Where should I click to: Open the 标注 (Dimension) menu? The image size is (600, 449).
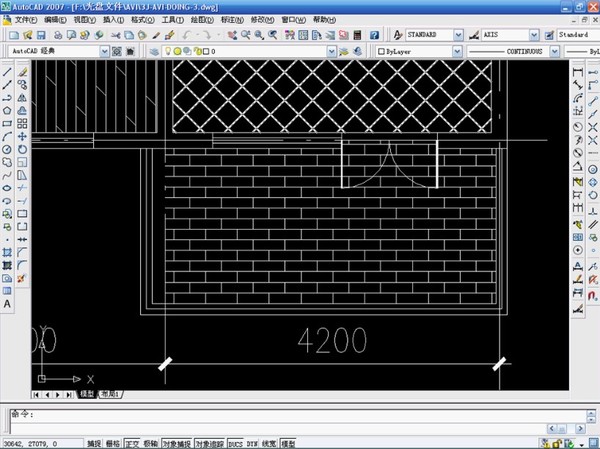click(232, 20)
